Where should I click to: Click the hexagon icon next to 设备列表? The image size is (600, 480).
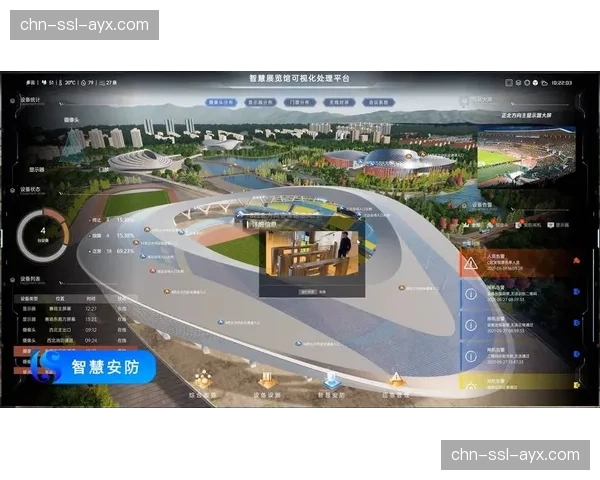(x=12, y=280)
